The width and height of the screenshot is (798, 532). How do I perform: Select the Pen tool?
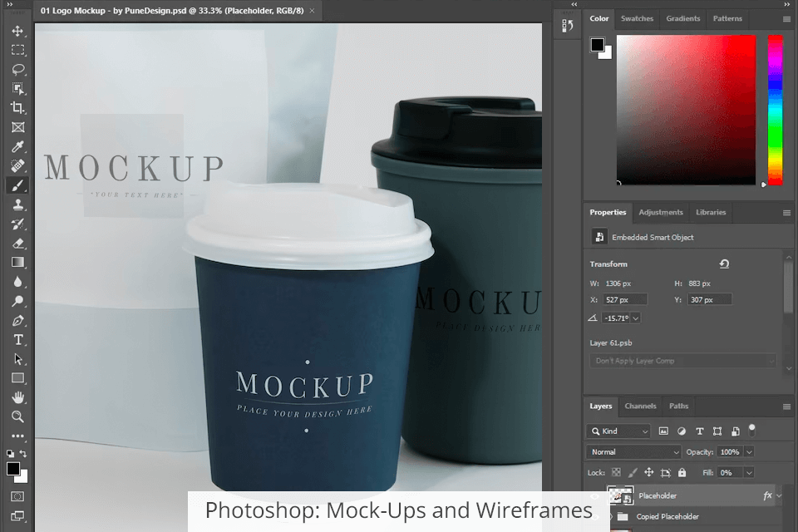[x=17, y=320]
